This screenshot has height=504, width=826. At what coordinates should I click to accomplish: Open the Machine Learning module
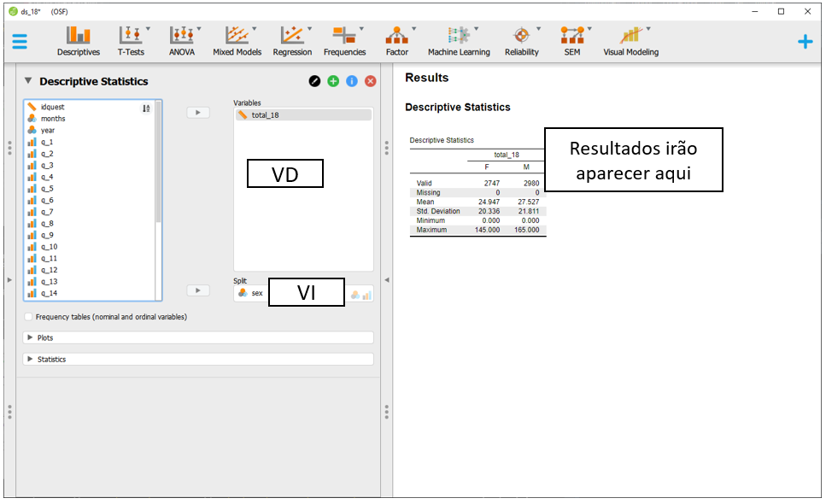tap(459, 40)
